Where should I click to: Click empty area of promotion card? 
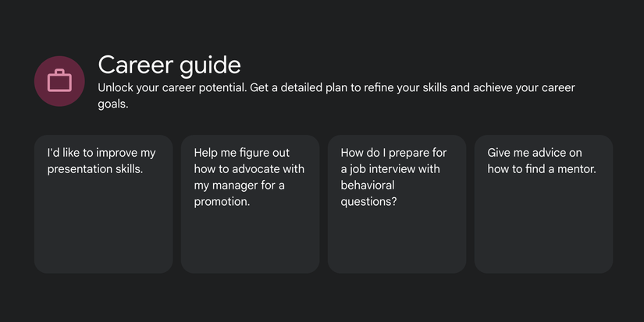click(250, 242)
